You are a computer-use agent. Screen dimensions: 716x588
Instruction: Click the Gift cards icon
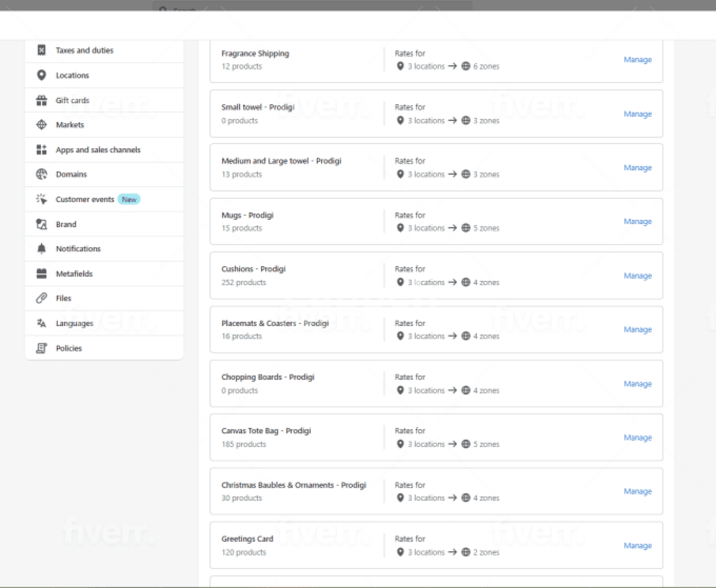(41, 100)
